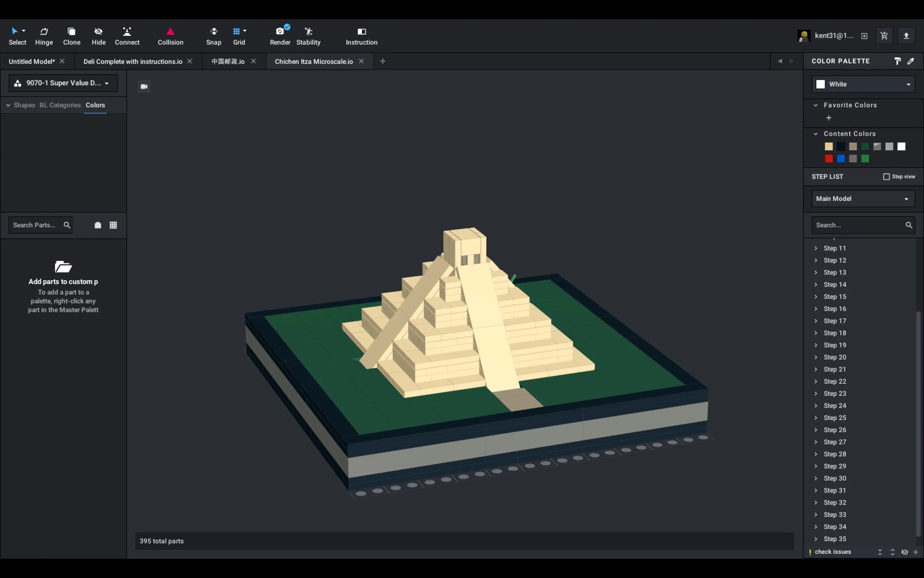Click the paint roller icon in Color Palette

click(x=898, y=61)
